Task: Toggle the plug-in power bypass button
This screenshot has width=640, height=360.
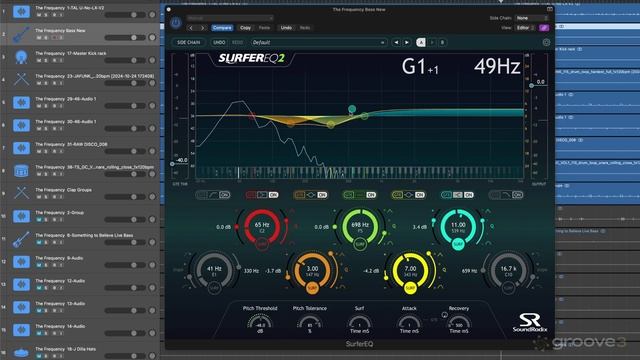Action: coord(176,23)
